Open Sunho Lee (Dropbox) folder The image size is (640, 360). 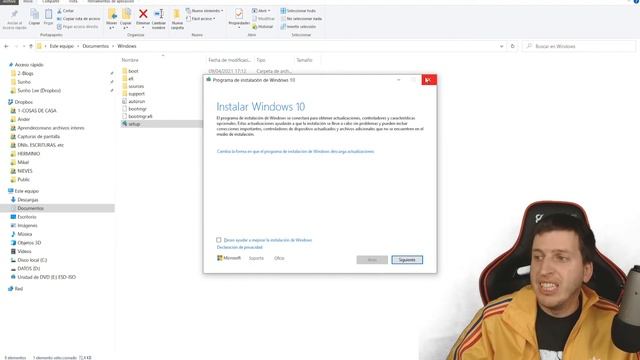[39, 91]
